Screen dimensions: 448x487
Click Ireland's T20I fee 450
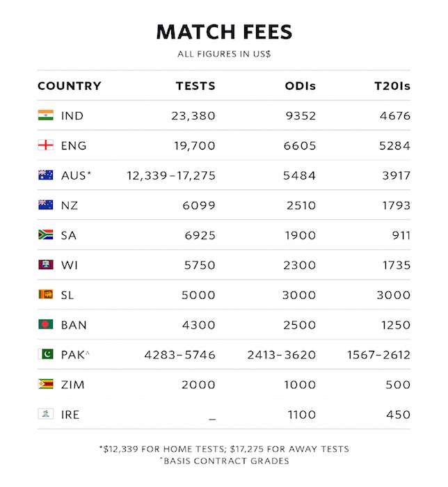399,415
